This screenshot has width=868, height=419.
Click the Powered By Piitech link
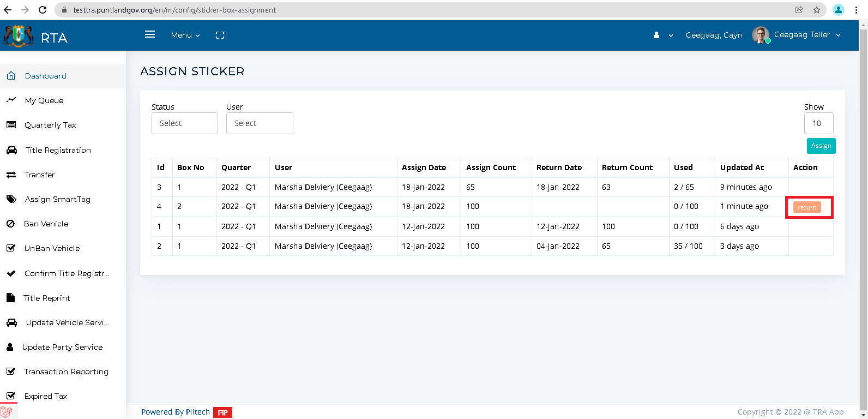tap(176, 412)
